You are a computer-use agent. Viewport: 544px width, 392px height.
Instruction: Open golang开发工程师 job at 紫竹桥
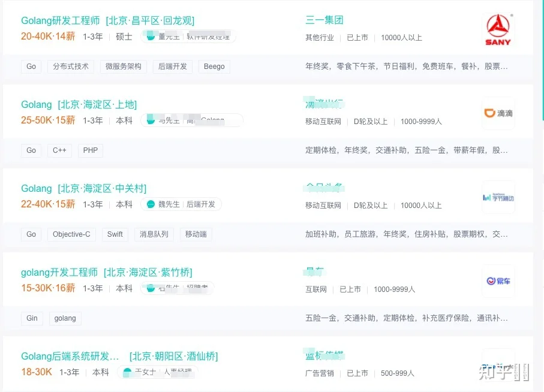click(x=107, y=272)
